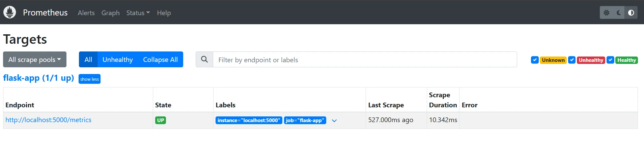Click the show less button
Image resolution: width=644 pixels, height=145 pixels.
coord(89,79)
